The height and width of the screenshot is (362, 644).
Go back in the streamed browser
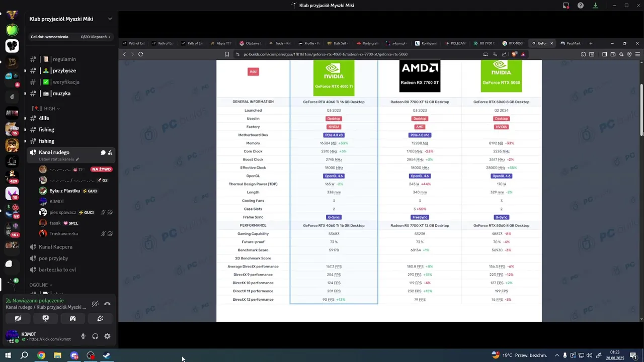[x=124, y=54]
